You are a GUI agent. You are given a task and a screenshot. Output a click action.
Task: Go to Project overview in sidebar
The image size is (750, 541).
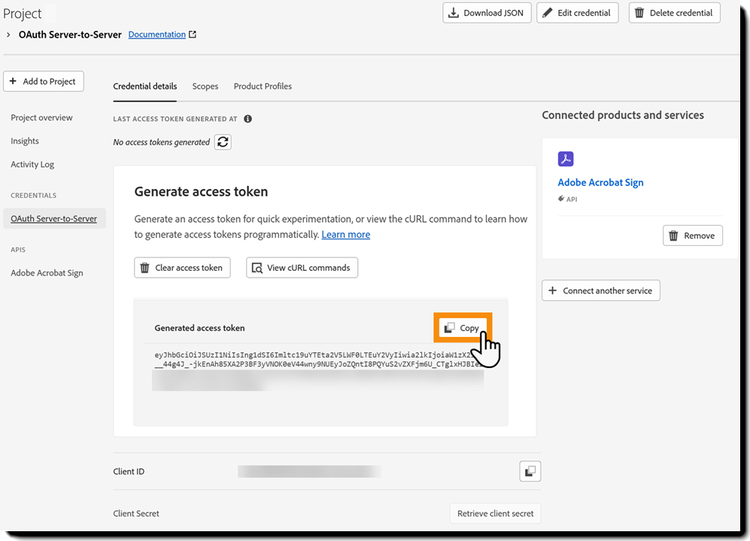tap(42, 118)
